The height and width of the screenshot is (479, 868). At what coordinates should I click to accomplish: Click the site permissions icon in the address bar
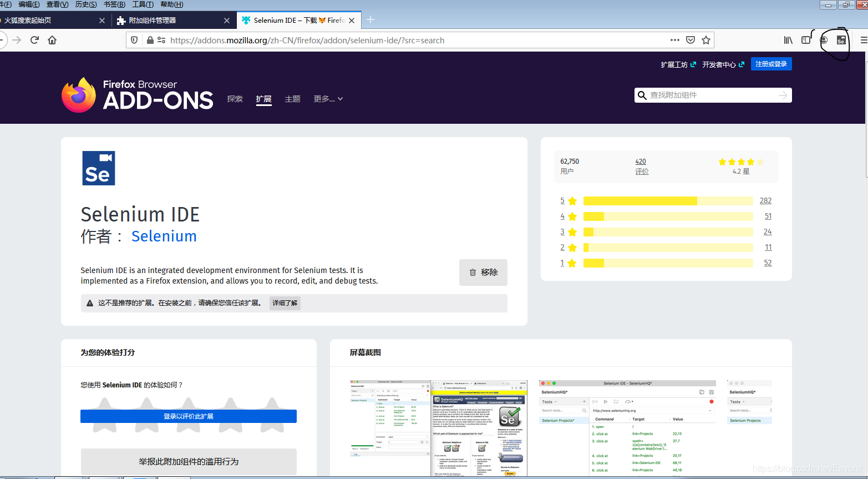[x=161, y=40]
